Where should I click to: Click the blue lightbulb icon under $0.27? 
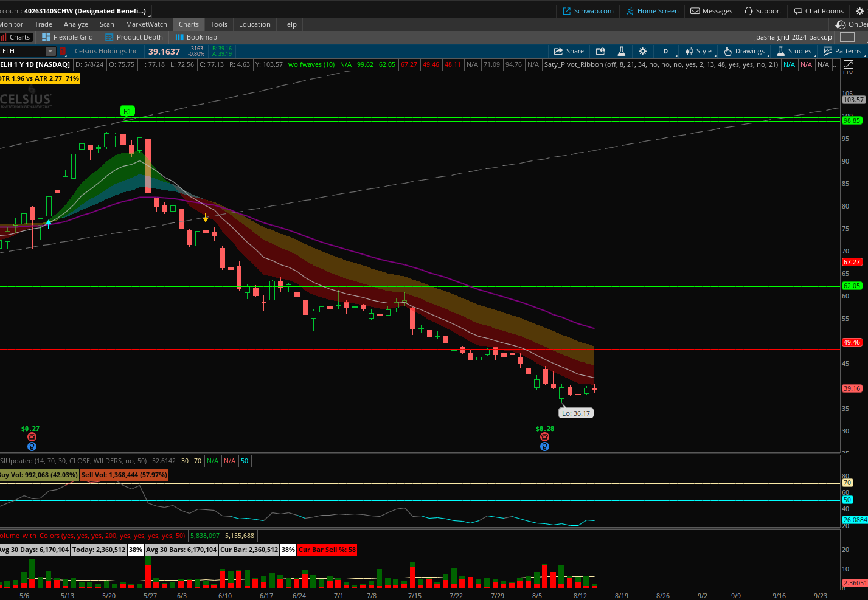(32, 446)
